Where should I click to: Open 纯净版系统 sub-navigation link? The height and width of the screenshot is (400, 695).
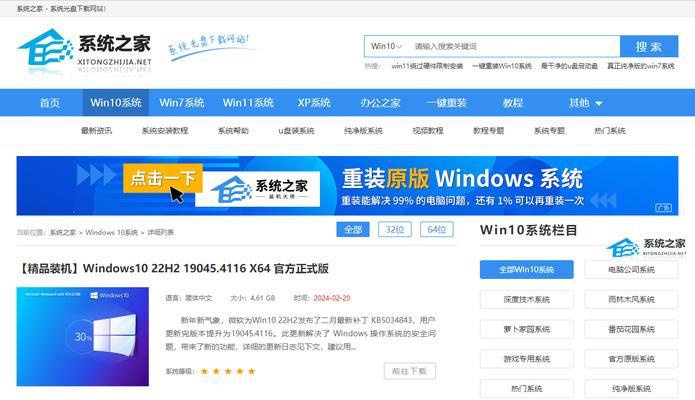pos(363,130)
